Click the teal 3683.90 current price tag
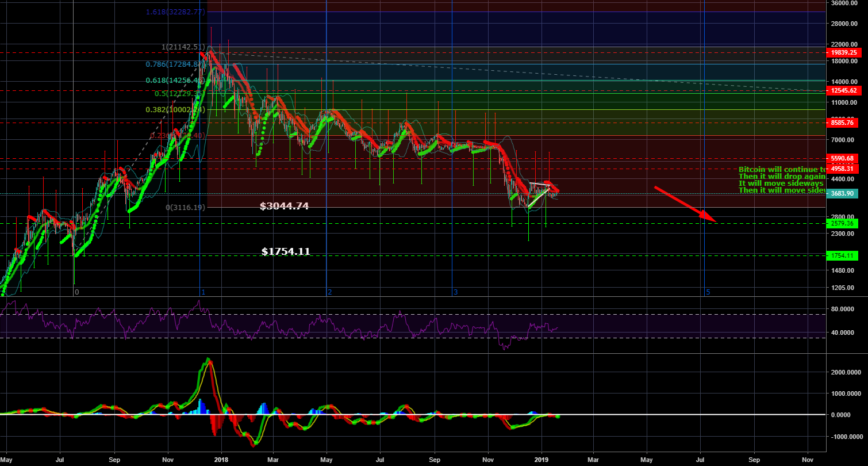The image size is (868, 466). coord(842,194)
